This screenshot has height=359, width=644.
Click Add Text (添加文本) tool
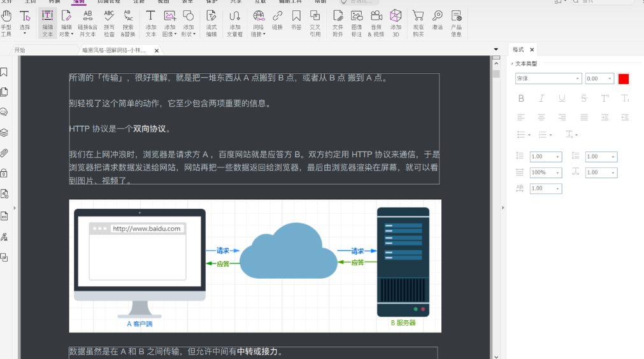(x=150, y=23)
